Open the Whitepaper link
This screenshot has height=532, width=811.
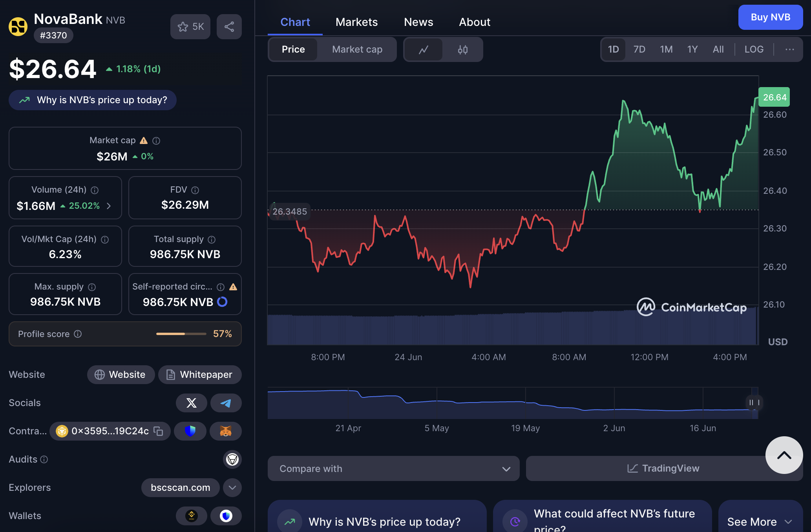(200, 375)
